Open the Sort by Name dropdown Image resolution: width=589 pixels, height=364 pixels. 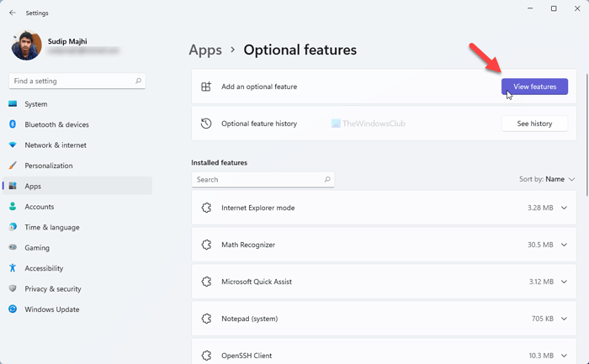(x=547, y=179)
